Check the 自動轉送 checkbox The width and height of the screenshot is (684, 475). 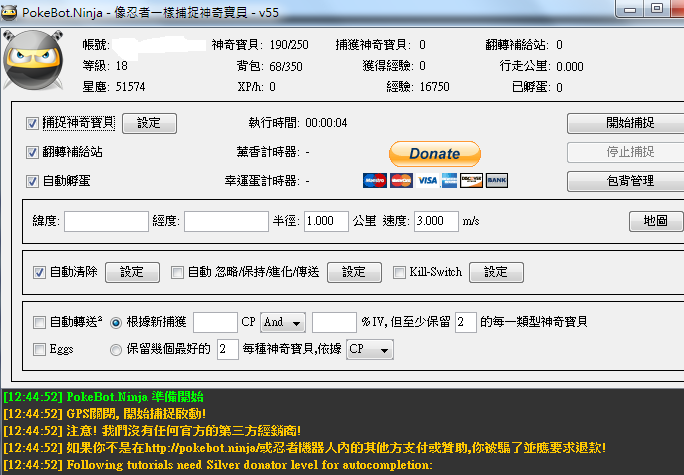pos(39,323)
